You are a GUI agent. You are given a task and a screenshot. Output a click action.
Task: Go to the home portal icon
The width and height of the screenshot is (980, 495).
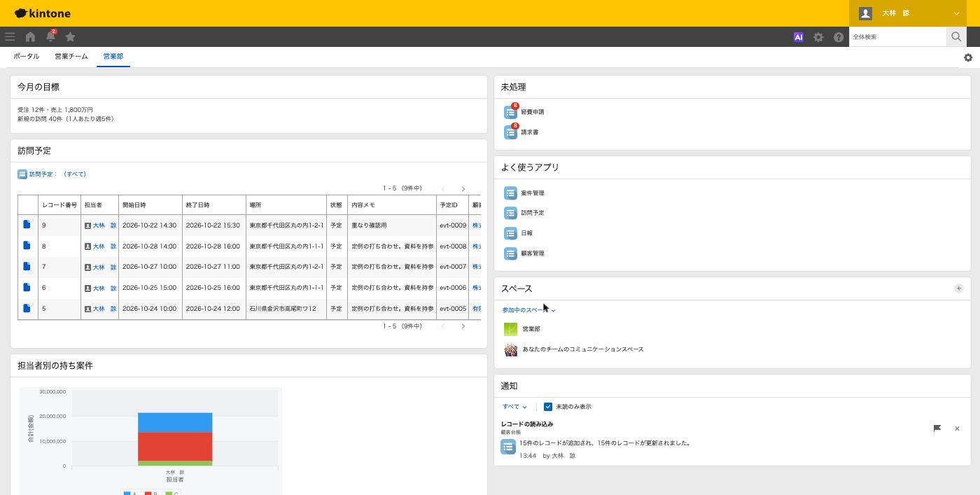coord(30,37)
